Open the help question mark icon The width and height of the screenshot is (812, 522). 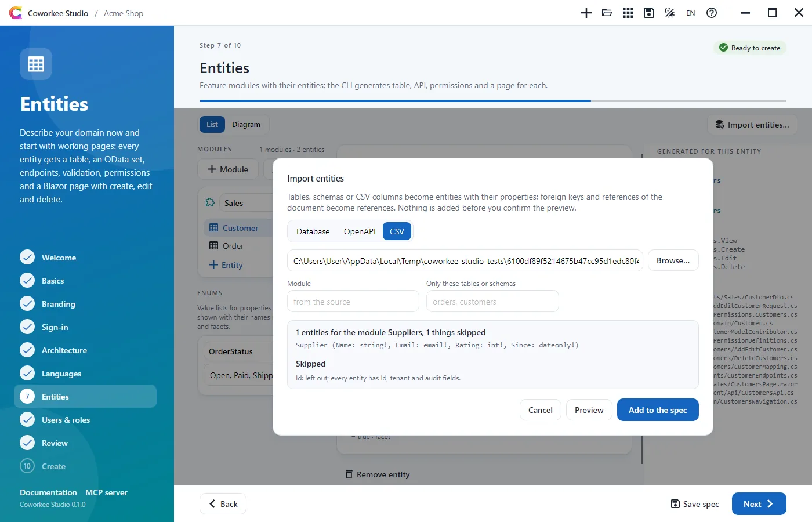tap(712, 13)
